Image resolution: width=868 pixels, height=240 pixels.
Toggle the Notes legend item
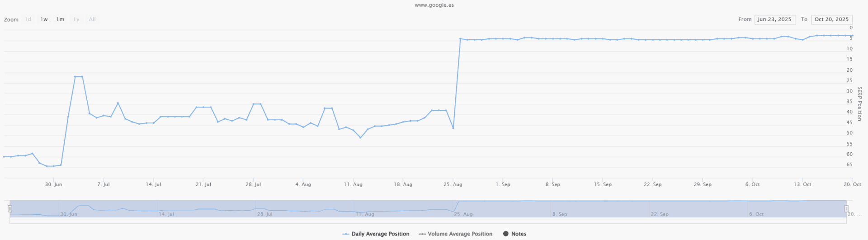[x=514, y=234]
